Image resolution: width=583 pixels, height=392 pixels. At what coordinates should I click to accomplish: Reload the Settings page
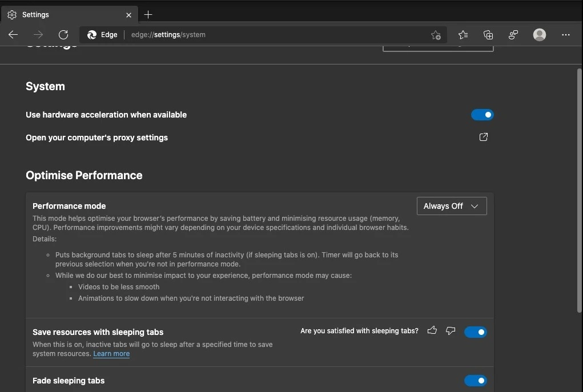pos(63,34)
